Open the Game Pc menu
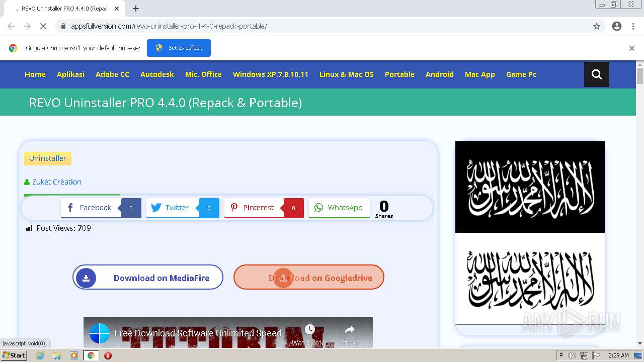 [x=521, y=74]
